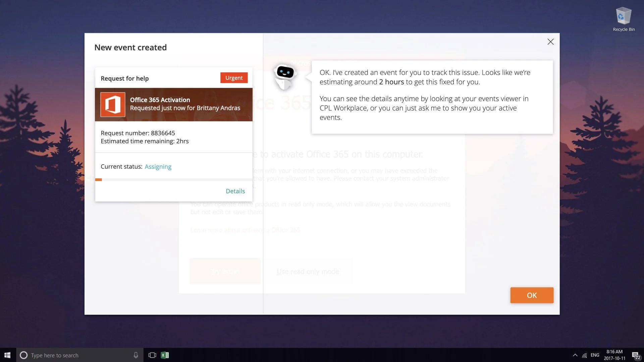Click the Urgent priority badge
This screenshot has width=644, height=362.
[x=234, y=78]
